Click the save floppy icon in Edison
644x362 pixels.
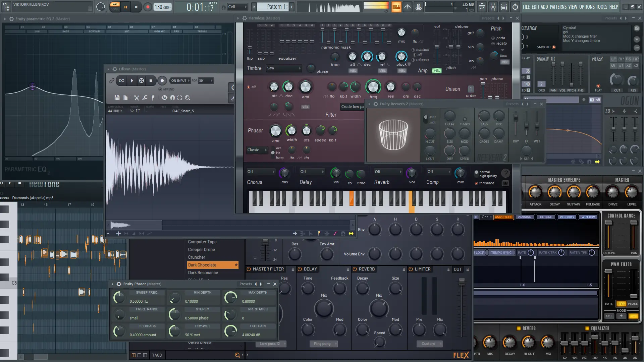117,98
